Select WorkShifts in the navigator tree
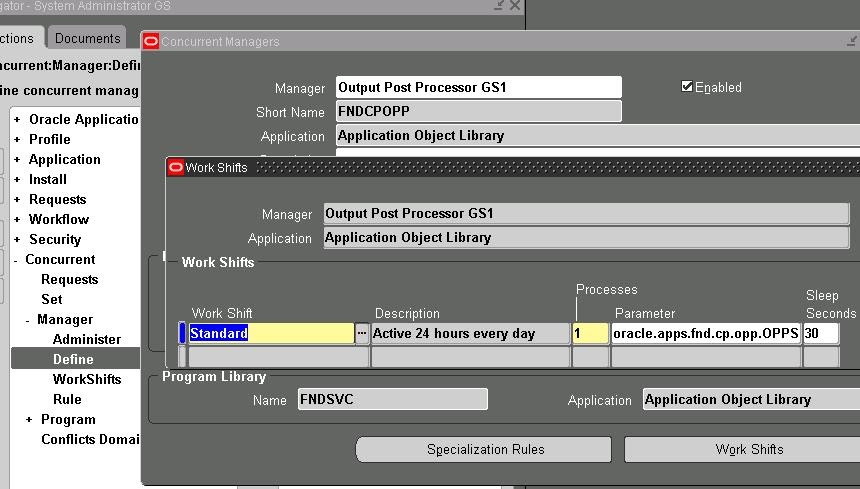Screen dimensions: 860x489 click(x=87, y=379)
